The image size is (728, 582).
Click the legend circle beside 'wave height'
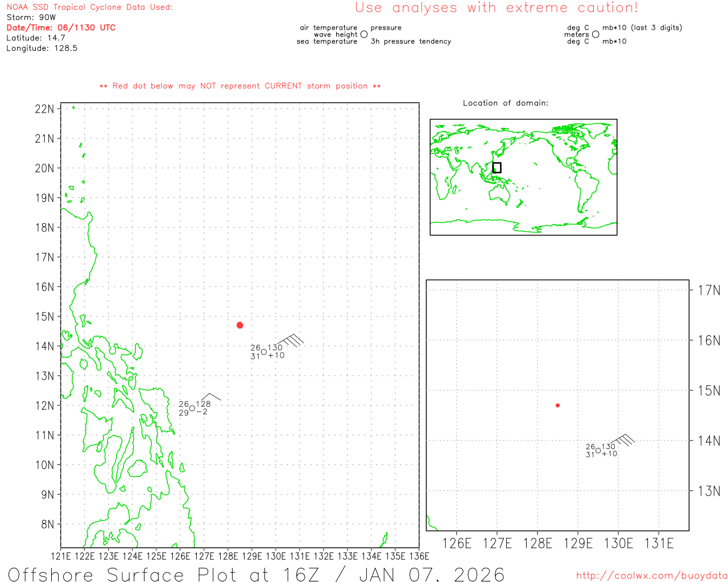364,35
